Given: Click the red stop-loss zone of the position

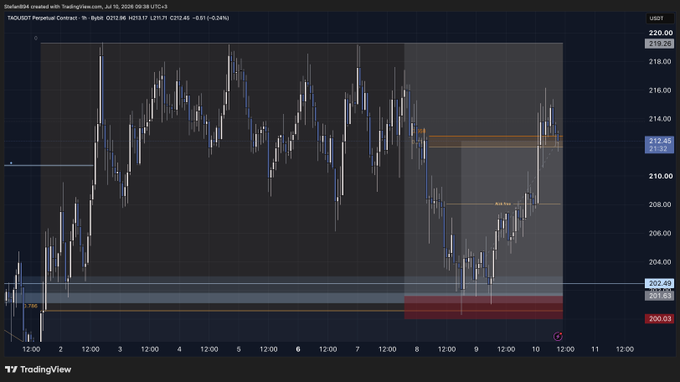Looking at the screenshot, I should (x=483, y=307).
